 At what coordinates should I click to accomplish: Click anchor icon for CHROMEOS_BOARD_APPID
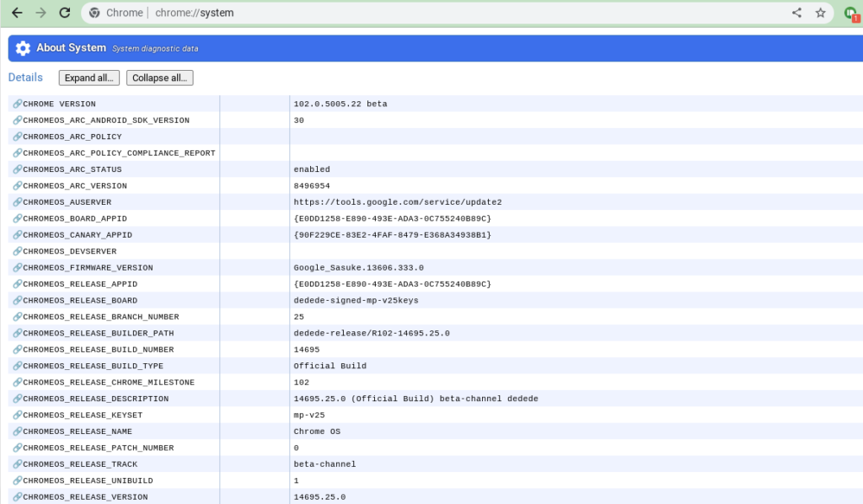click(x=18, y=218)
